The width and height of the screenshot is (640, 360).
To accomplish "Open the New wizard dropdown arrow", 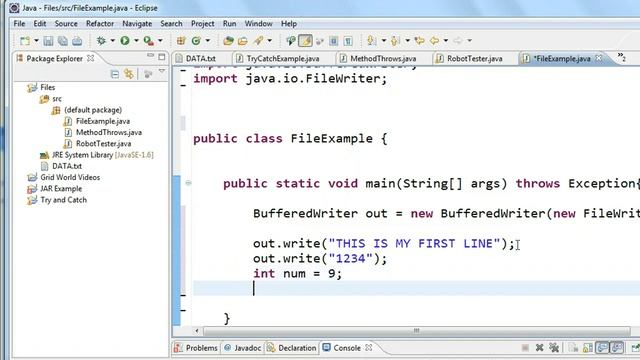I will 36,40.
